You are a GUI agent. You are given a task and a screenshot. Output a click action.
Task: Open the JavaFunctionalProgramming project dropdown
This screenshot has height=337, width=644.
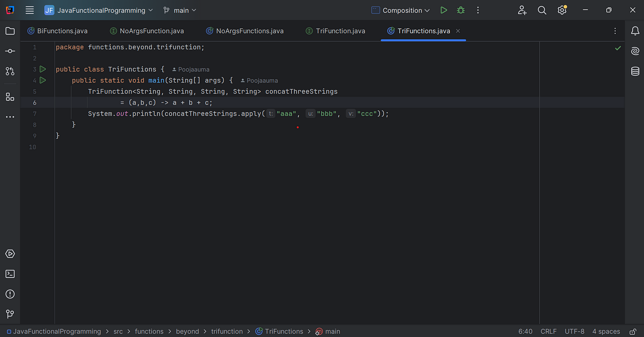(99, 10)
